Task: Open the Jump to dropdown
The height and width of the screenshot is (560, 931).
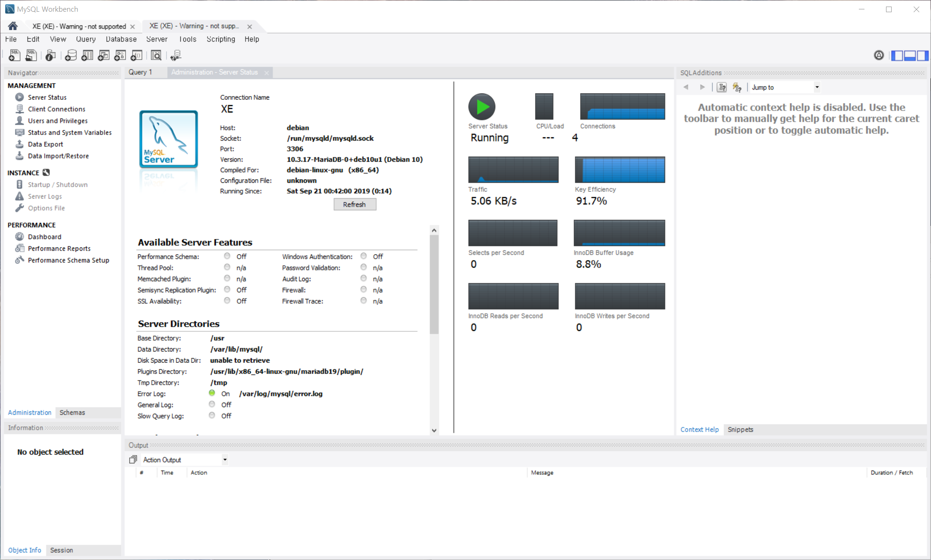Action: pos(785,87)
